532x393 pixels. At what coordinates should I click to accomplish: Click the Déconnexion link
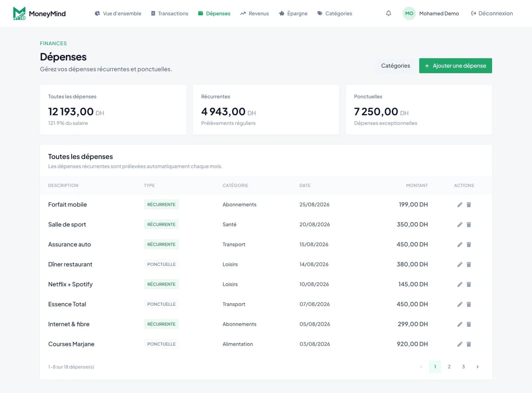click(x=492, y=13)
